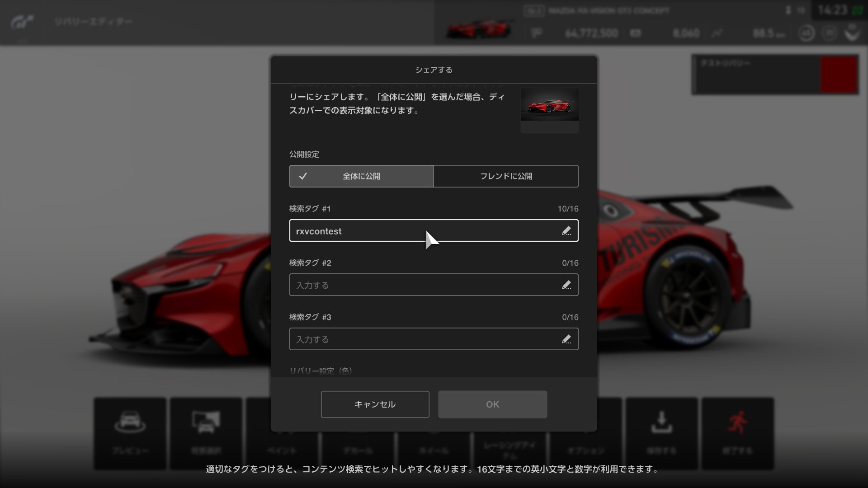868x488 pixels.
Task: Select フレンドに公開 friends-only sharing option
Action: click(506, 176)
